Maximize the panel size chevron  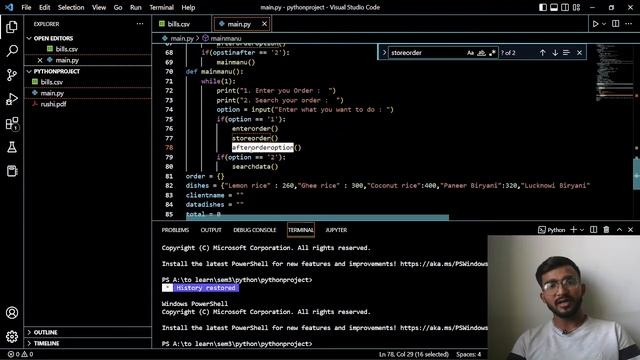pos(620,230)
